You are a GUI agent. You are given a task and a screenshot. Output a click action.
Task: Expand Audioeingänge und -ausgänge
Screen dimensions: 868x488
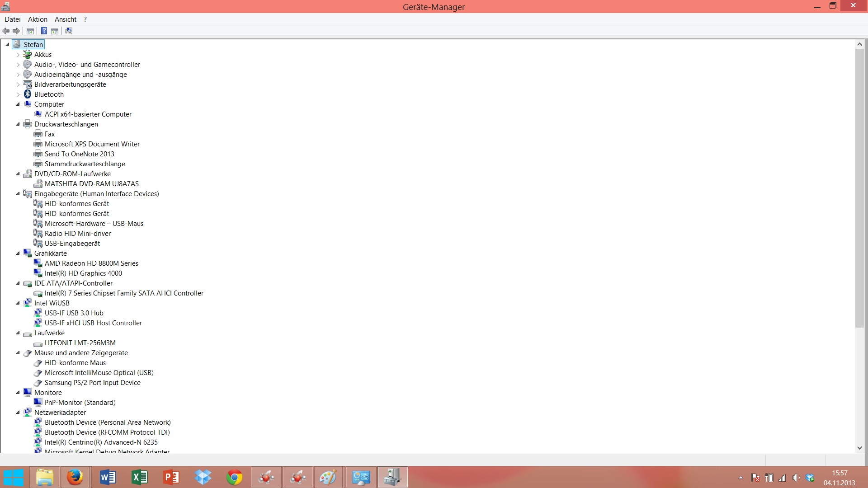[x=18, y=75]
